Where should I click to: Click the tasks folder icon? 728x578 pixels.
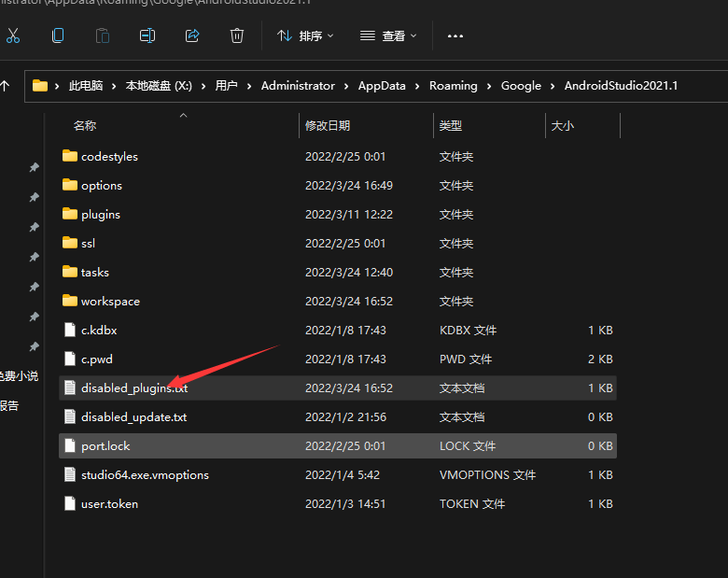[70, 272]
